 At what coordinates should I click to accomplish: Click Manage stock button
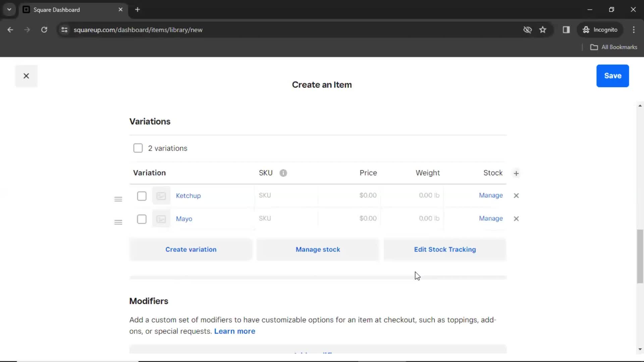tap(318, 249)
